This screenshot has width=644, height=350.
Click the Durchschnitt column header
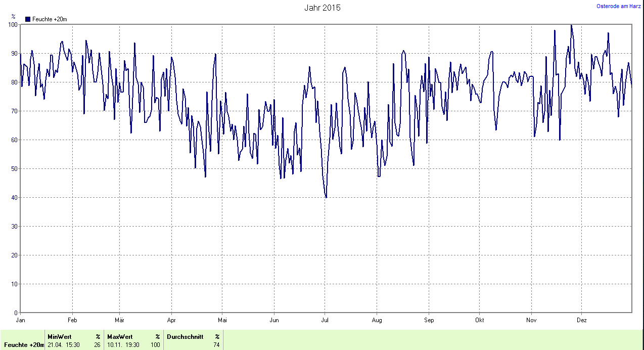tap(185, 336)
